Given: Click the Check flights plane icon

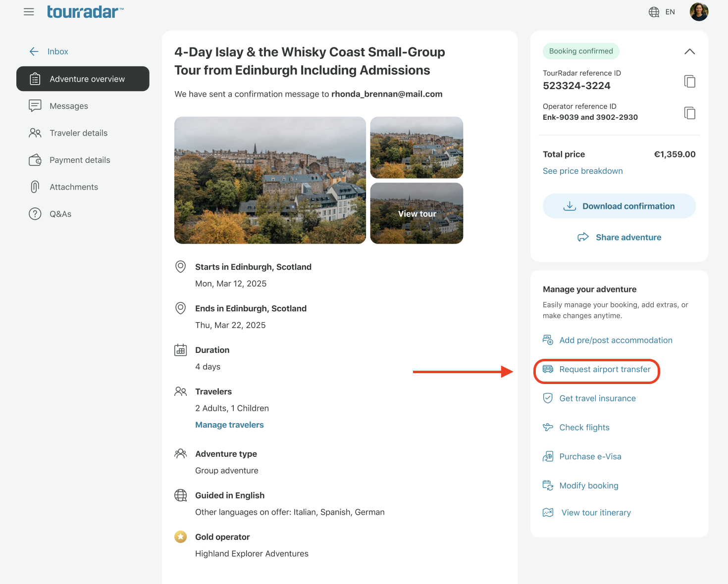Looking at the screenshot, I should (x=548, y=427).
